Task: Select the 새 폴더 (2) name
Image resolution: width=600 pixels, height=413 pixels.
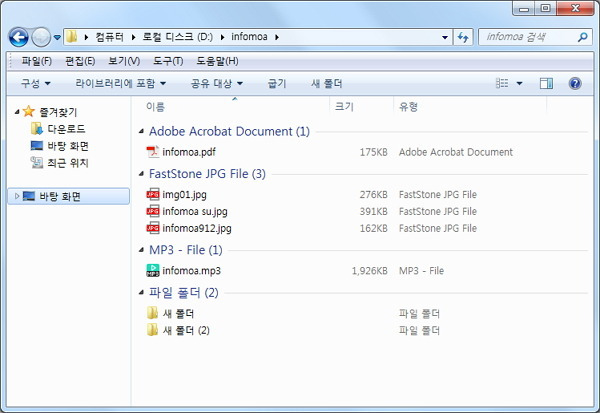Action: [186, 330]
